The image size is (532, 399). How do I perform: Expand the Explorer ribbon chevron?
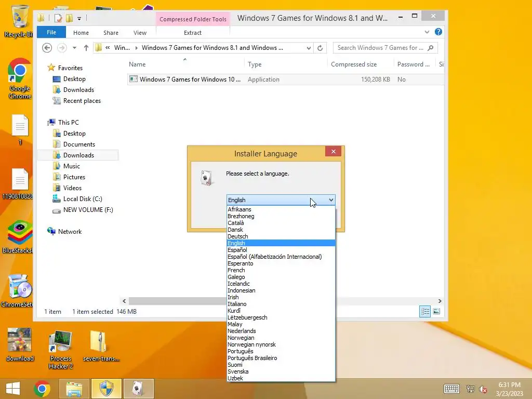(x=427, y=32)
